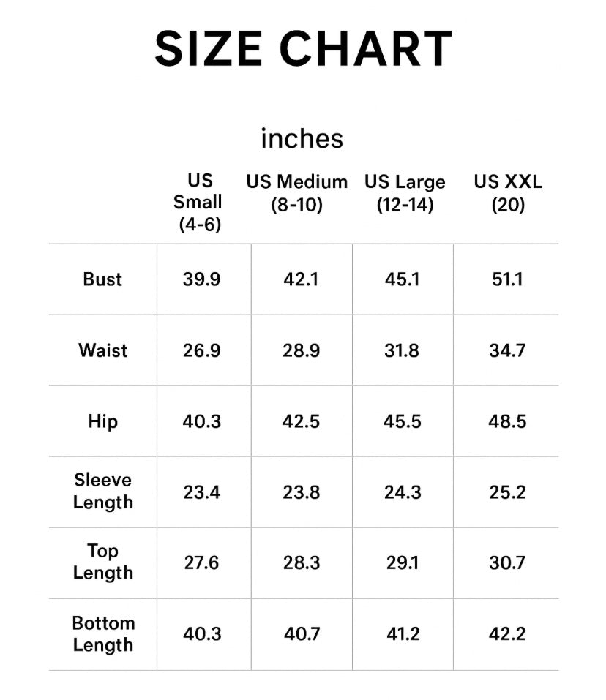Click the Bottom Length row label
606x700 pixels.
click(103, 633)
